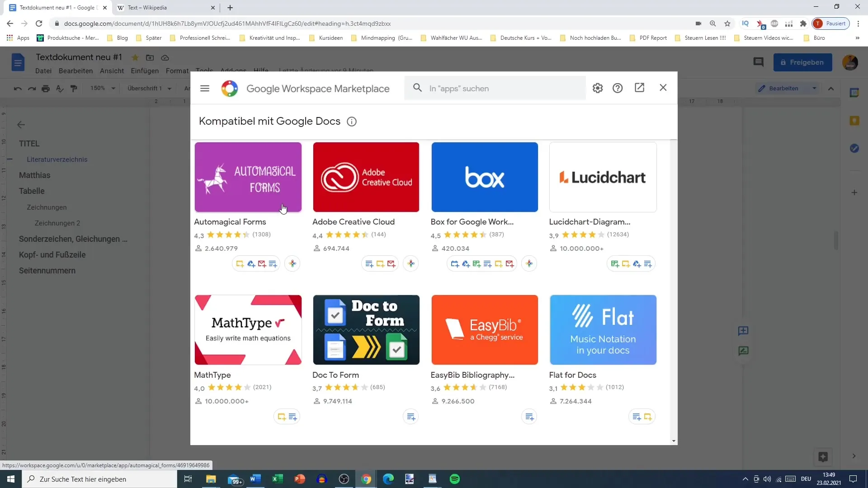Switch to the Text – Wikipedia tab
Screen dimensions: 868x488
147,8
